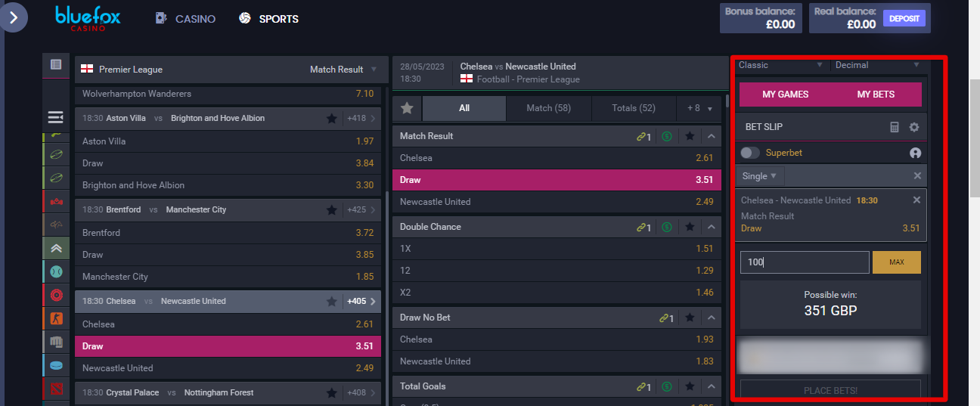
Task: Favorite the Crystal Palace vs Nottingham Forest star
Action: click(331, 392)
